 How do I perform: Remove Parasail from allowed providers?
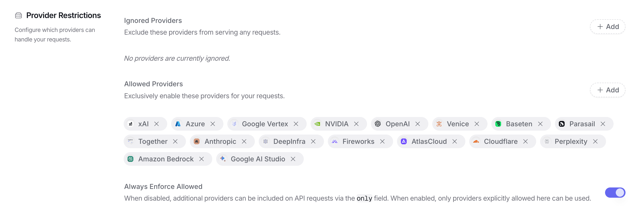(603, 124)
